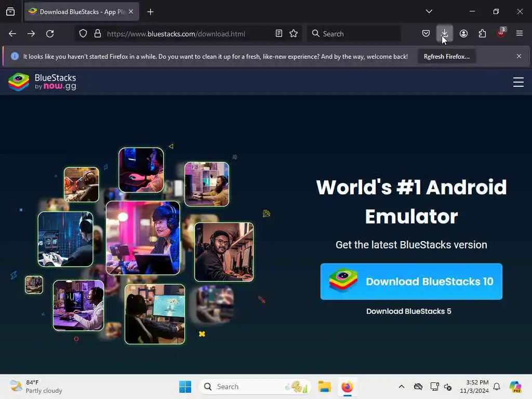Click Refresh Firefox... button
Image resolution: width=532 pixels, height=399 pixels.
(x=446, y=56)
